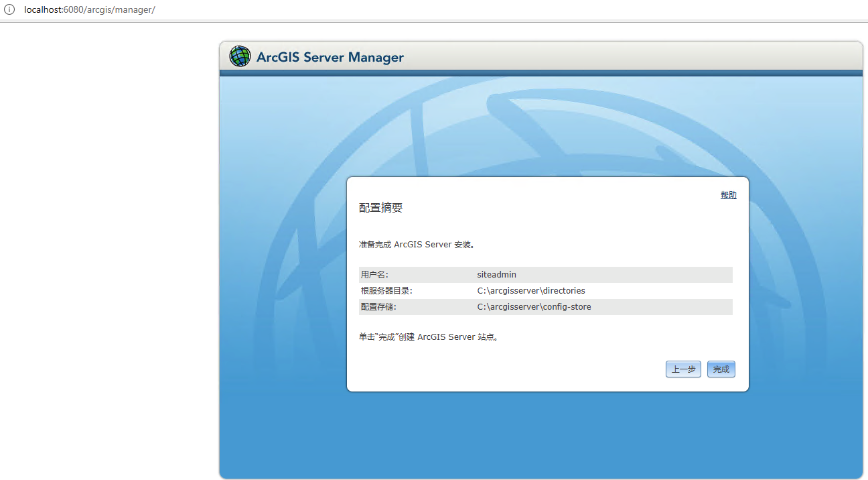
Task: Click the 准备完成 ArcGIS Server 安装 message
Action: coord(417,245)
